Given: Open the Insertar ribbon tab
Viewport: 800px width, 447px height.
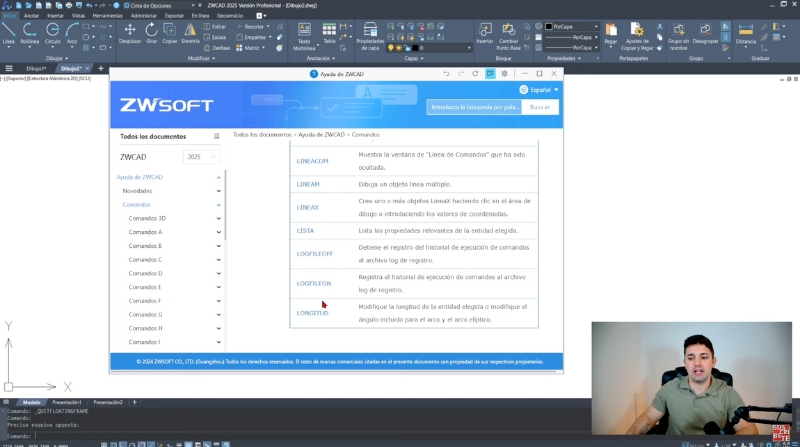Looking at the screenshot, I should coord(55,16).
